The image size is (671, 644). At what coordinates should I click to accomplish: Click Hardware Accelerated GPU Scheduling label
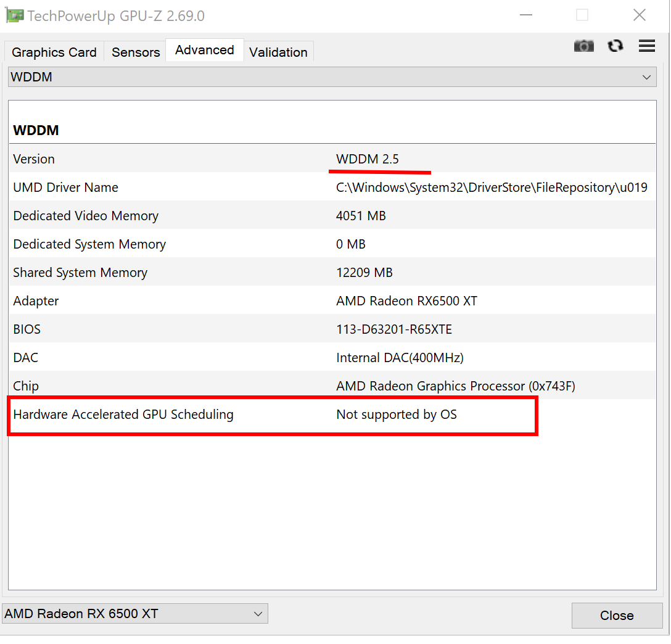click(x=123, y=414)
